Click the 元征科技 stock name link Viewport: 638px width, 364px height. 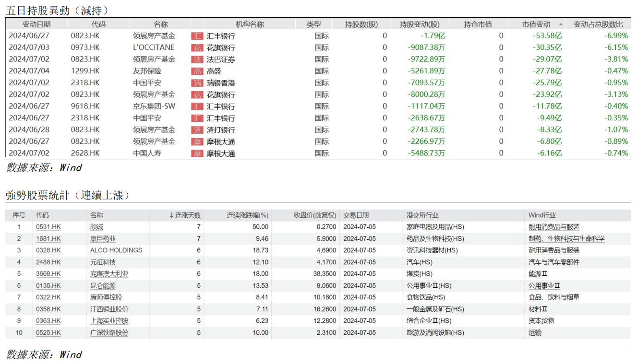(103, 262)
